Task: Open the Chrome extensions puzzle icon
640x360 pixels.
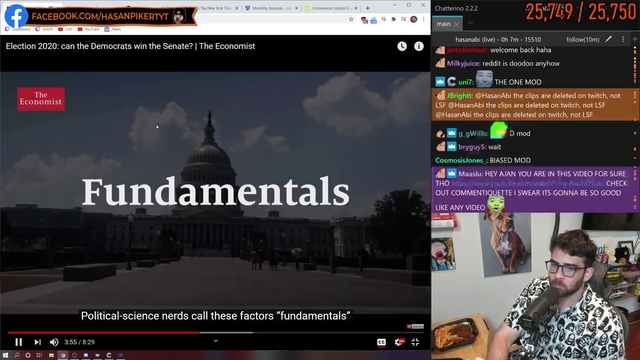Action: (393, 19)
